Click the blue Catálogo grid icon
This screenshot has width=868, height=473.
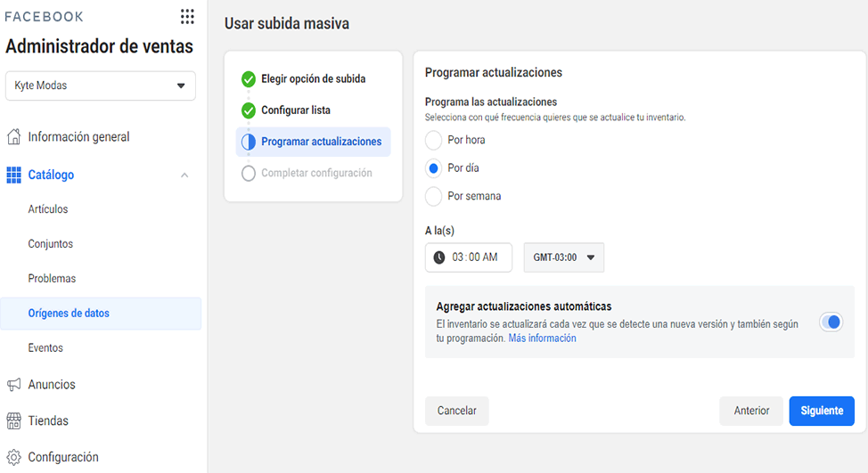coord(14,175)
